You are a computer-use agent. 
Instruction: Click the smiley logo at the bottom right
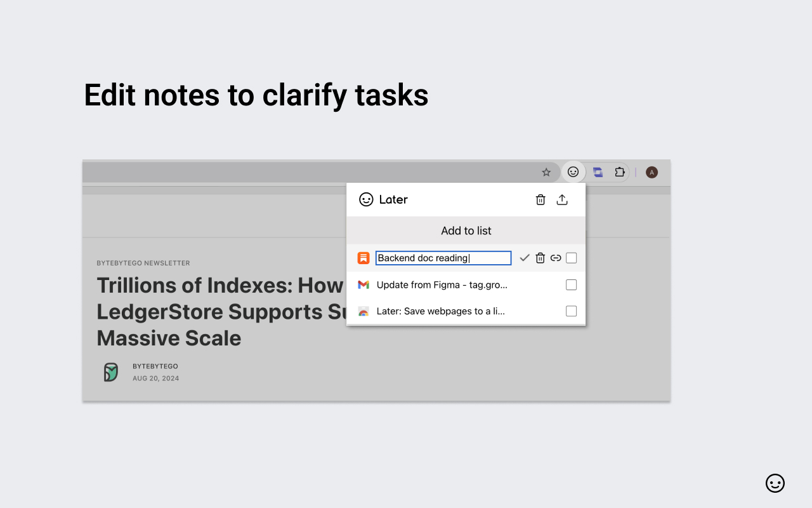click(x=775, y=483)
